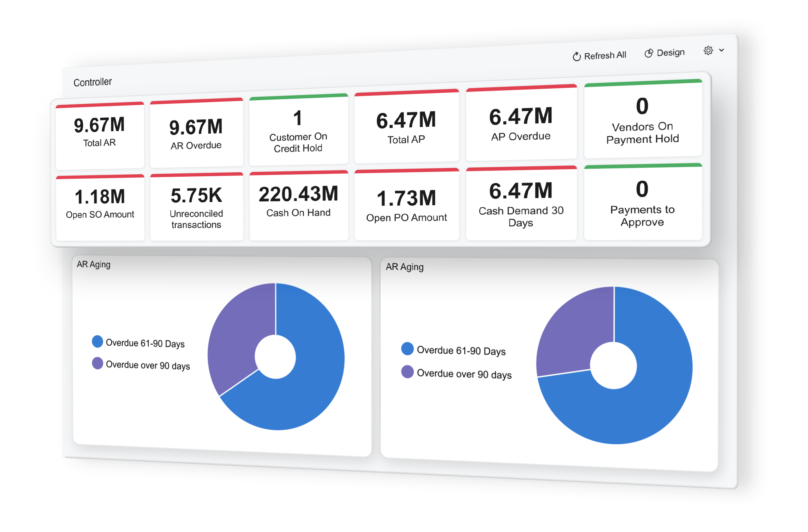Expand the chevron next to the gear

click(x=721, y=50)
